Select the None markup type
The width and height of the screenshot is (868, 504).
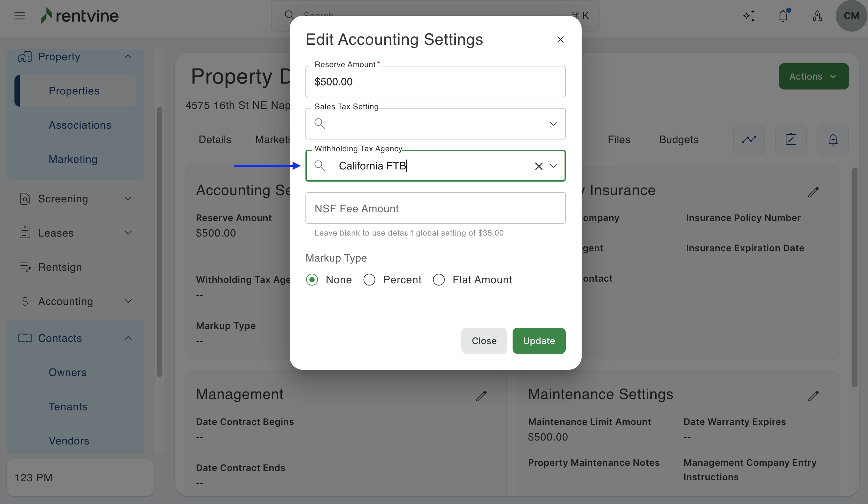(x=312, y=280)
